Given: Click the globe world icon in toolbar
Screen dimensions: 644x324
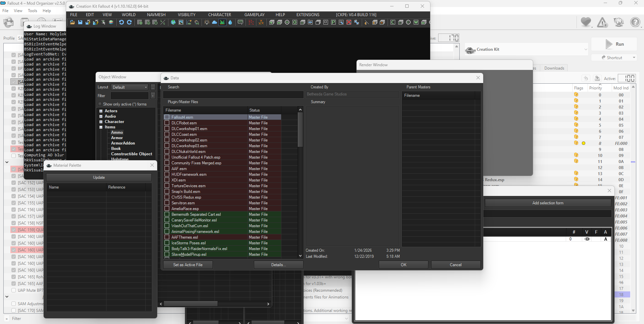Looking at the screenshot, I should tap(173, 22).
